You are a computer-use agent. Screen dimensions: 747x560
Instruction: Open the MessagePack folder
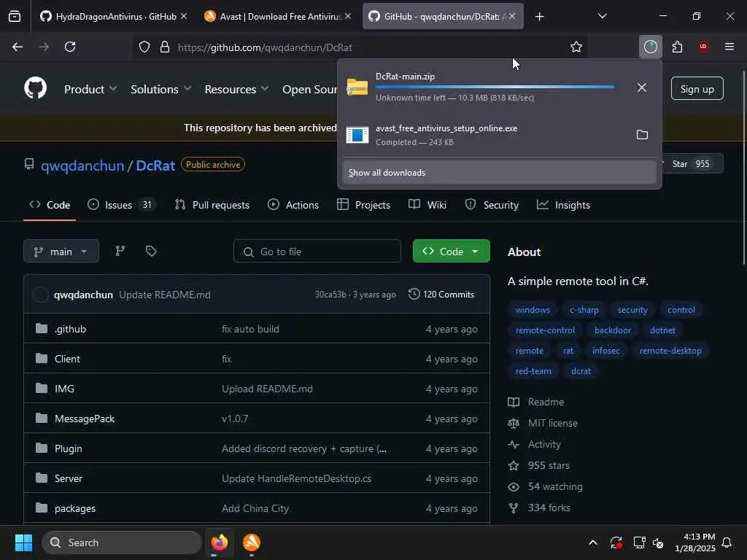[x=85, y=419]
